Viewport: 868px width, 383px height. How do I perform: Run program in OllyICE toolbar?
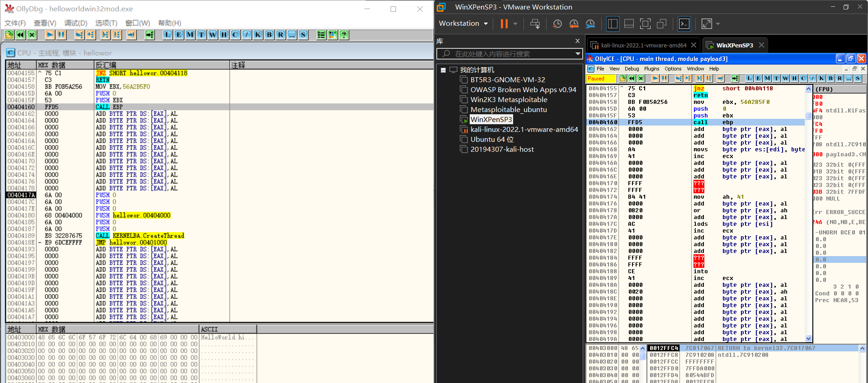tap(655, 78)
